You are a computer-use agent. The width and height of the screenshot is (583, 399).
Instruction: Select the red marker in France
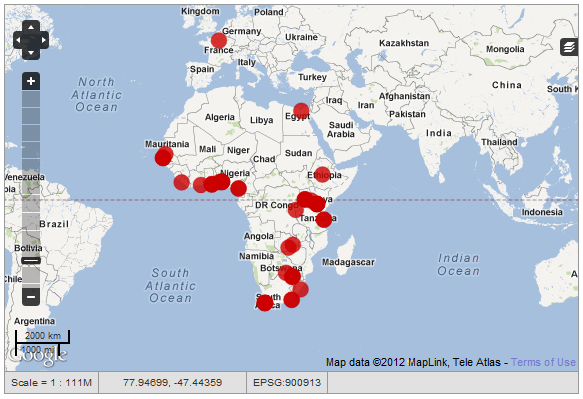[219, 41]
